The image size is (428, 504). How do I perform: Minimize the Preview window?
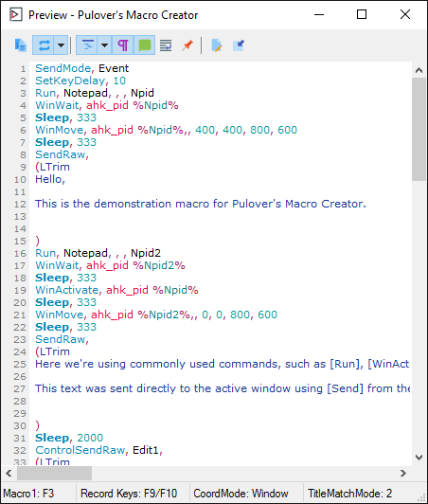point(319,14)
